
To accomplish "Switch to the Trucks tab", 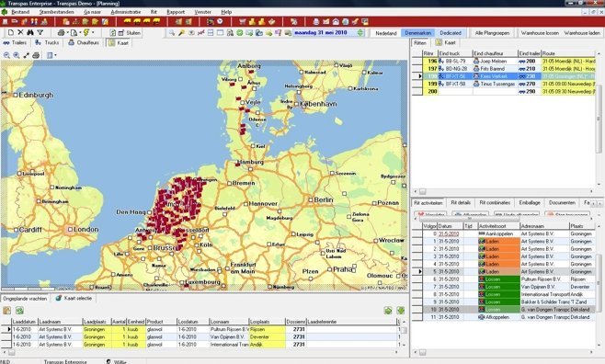I will coord(47,42).
